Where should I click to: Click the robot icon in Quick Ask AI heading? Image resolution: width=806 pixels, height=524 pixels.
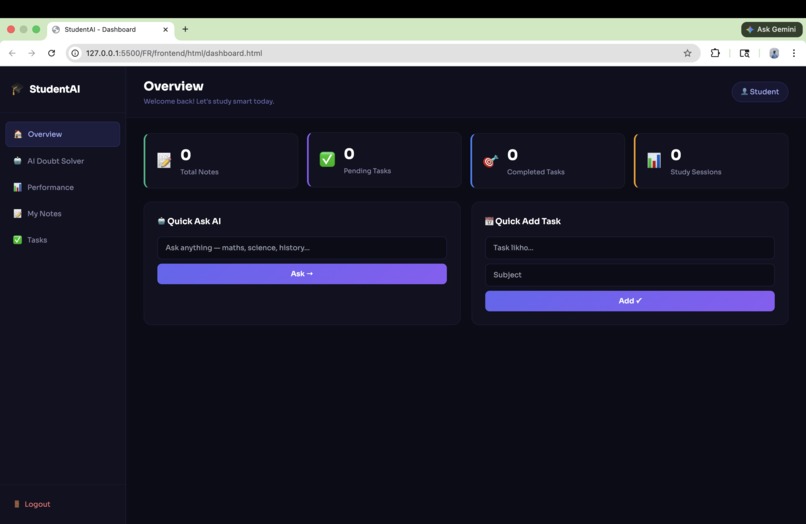(161, 221)
